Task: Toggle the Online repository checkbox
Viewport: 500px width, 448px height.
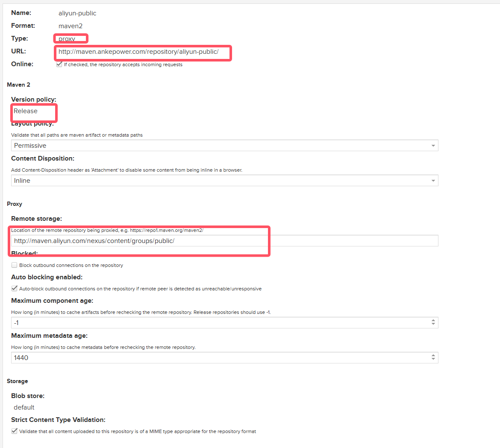Action: tap(59, 64)
